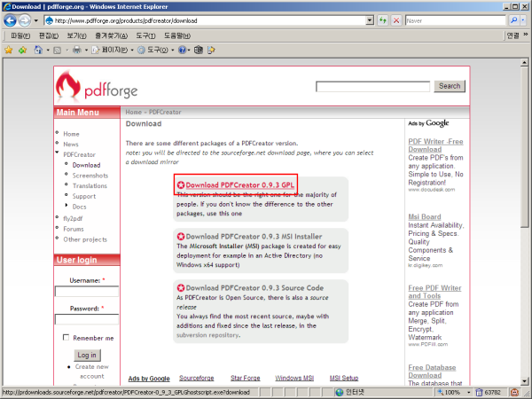Click Download PDFCreator 0.9.3 GPL link

point(240,185)
